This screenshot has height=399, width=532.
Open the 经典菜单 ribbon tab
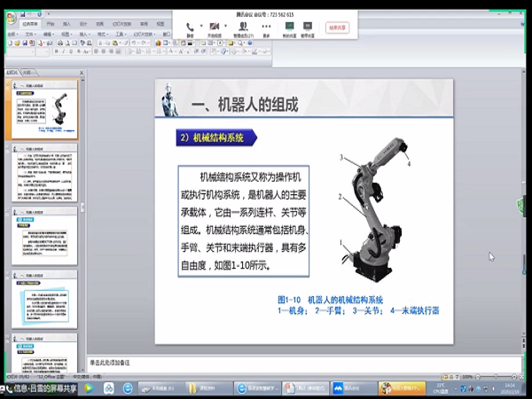tap(30, 24)
